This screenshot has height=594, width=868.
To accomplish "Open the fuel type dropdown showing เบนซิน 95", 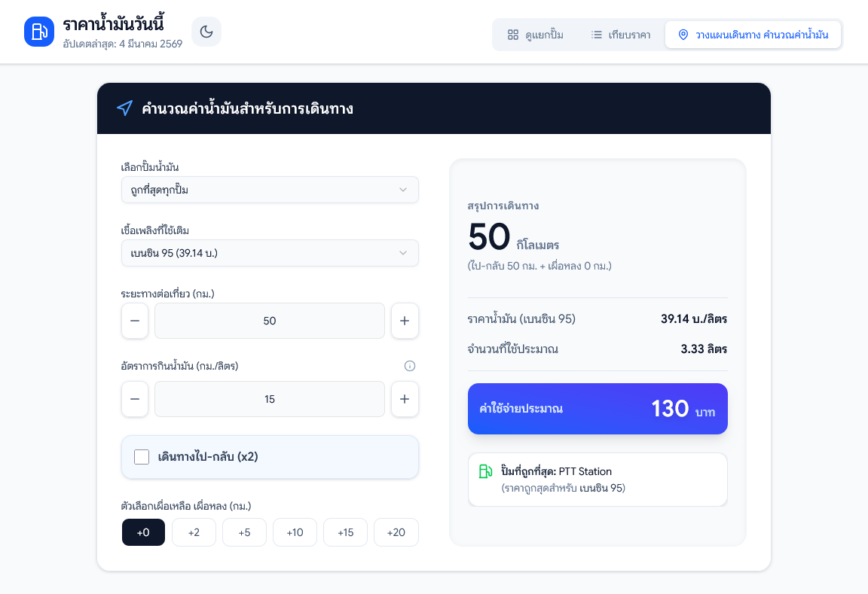I will (270, 253).
